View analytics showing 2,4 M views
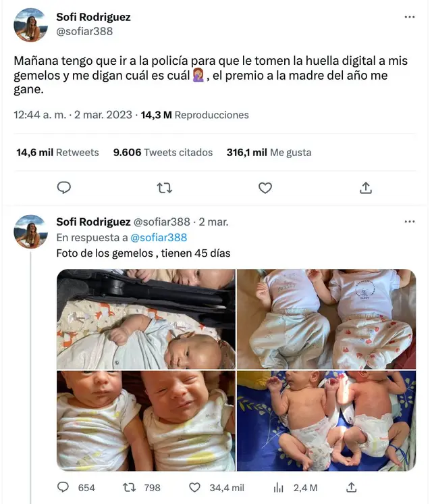 [x=277, y=487]
